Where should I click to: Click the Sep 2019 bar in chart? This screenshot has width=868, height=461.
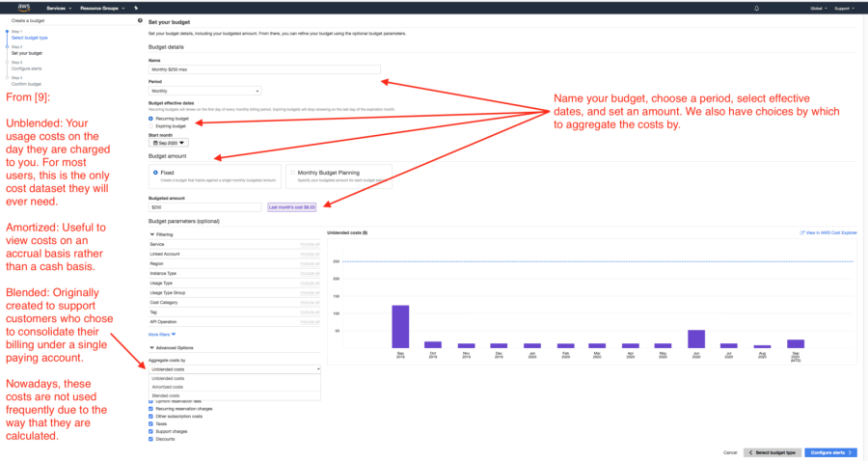[400, 327]
